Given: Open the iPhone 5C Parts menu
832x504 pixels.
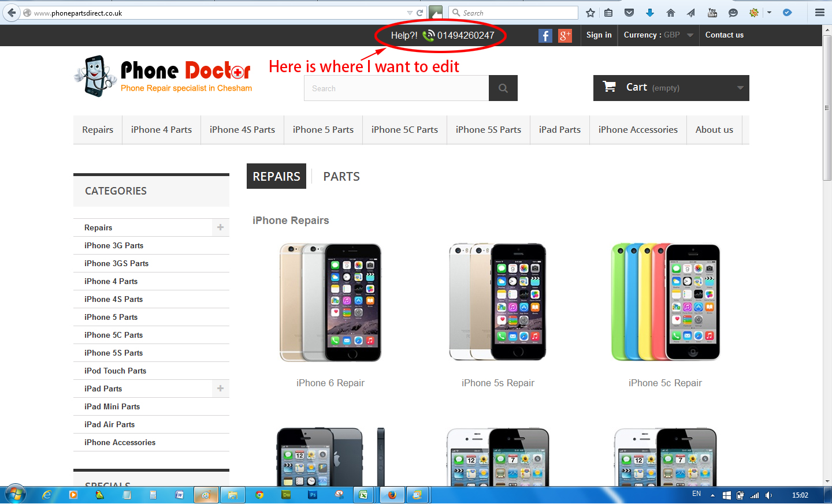Looking at the screenshot, I should tap(404, 130).
